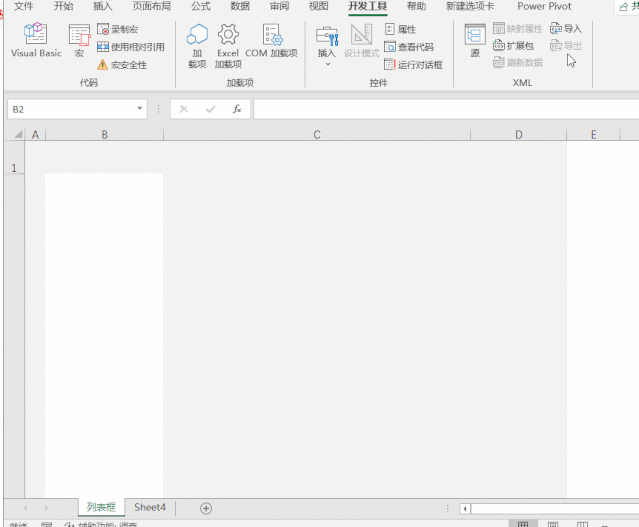Click the horizontal scrollbar track
The width and height of the screenshot is (639, 527).
click(555, 508)
